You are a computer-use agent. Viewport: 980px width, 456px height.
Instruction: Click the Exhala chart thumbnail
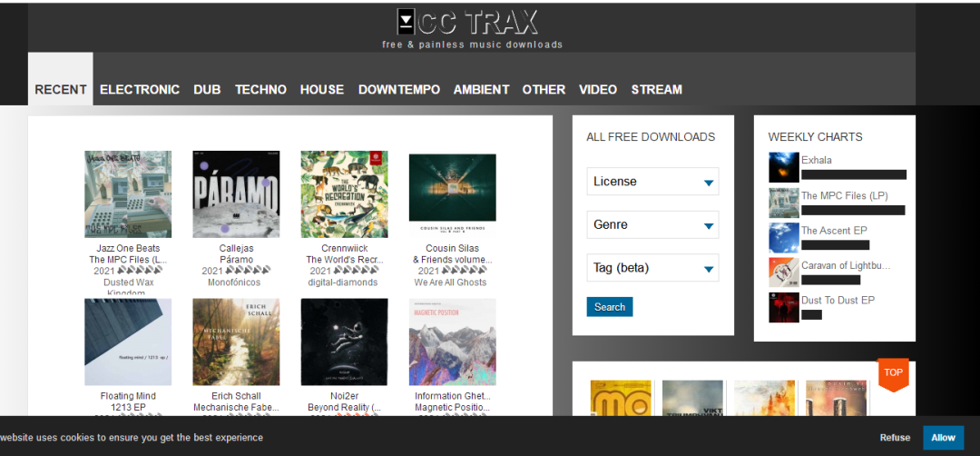tap(784, 168)
